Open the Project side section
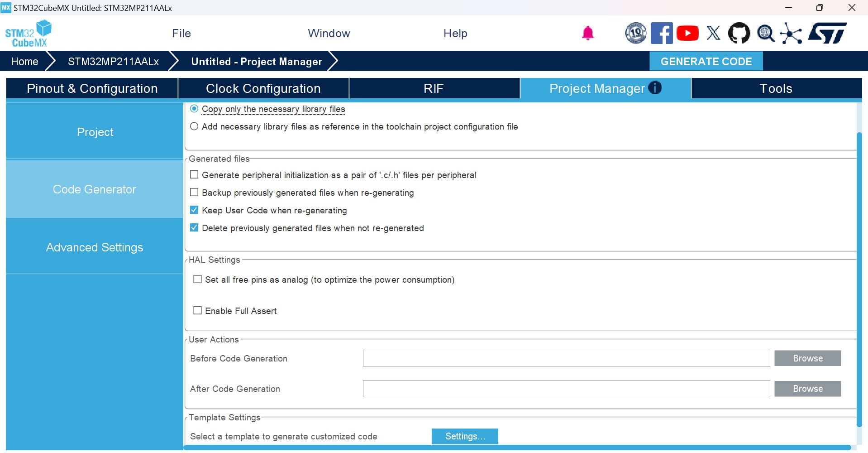The image size is (868, 453). coord(95,132)
